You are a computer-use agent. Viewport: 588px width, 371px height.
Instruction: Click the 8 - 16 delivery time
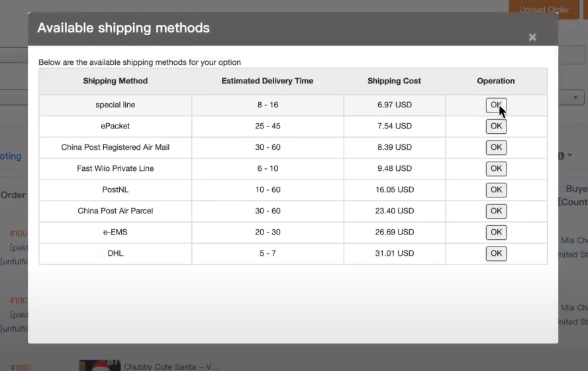tap(268, 105)
